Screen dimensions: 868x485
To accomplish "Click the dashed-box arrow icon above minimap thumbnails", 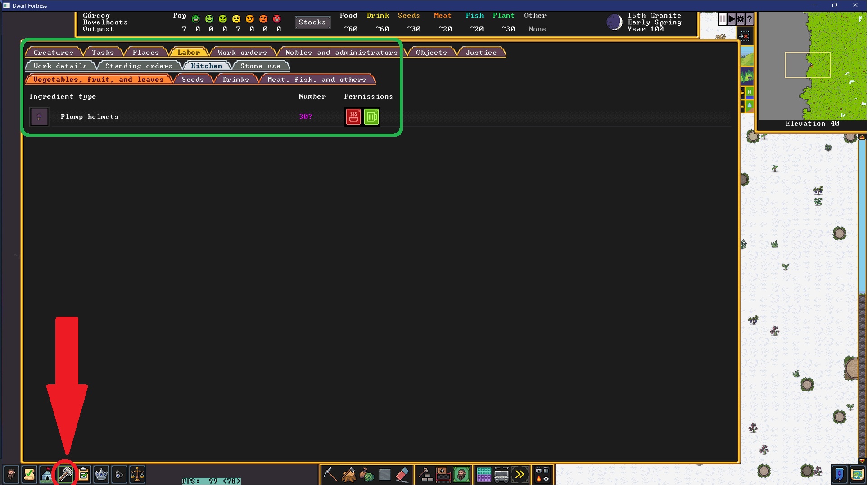I will tap(744, 36).
